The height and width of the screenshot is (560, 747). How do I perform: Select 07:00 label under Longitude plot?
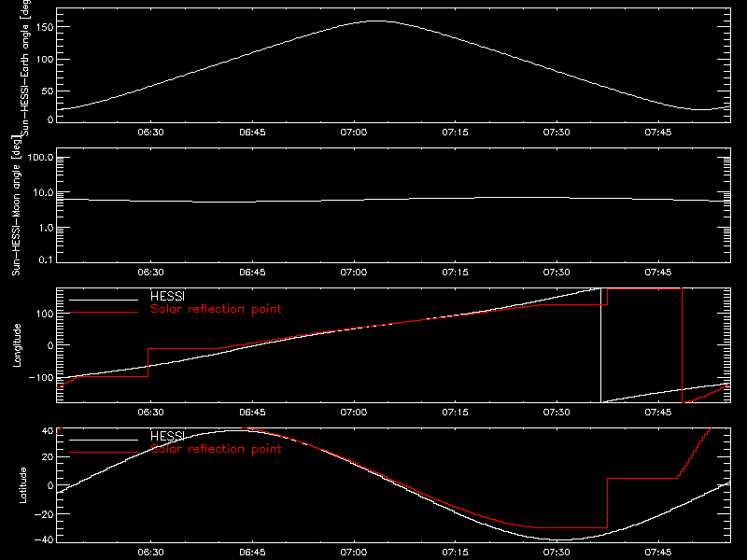354,412
